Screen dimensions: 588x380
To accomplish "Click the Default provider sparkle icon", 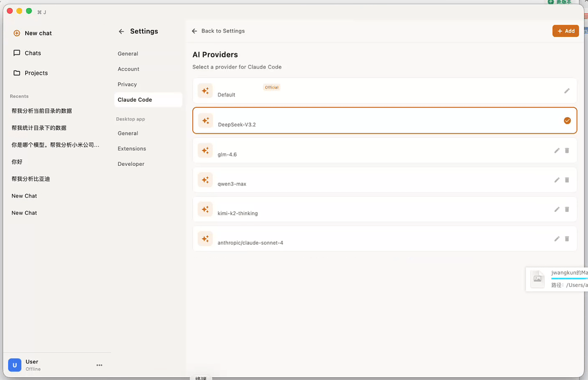I will click(205, 91).
